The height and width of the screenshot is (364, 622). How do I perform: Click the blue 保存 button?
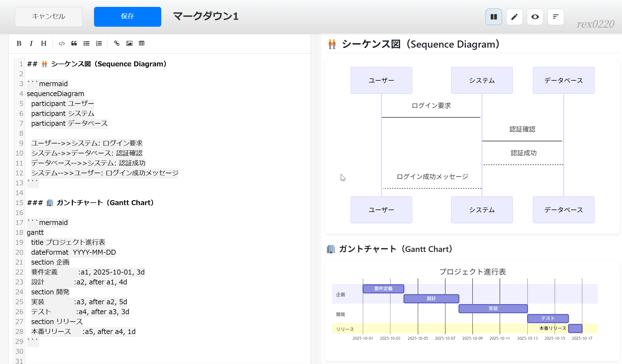(x=127, y=17)
